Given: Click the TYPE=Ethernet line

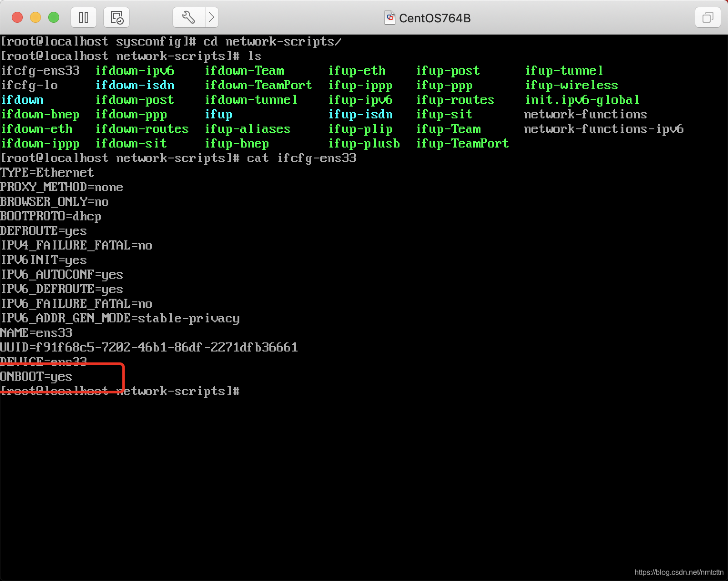Looking at the screenshot, I should tap(47, 173).
